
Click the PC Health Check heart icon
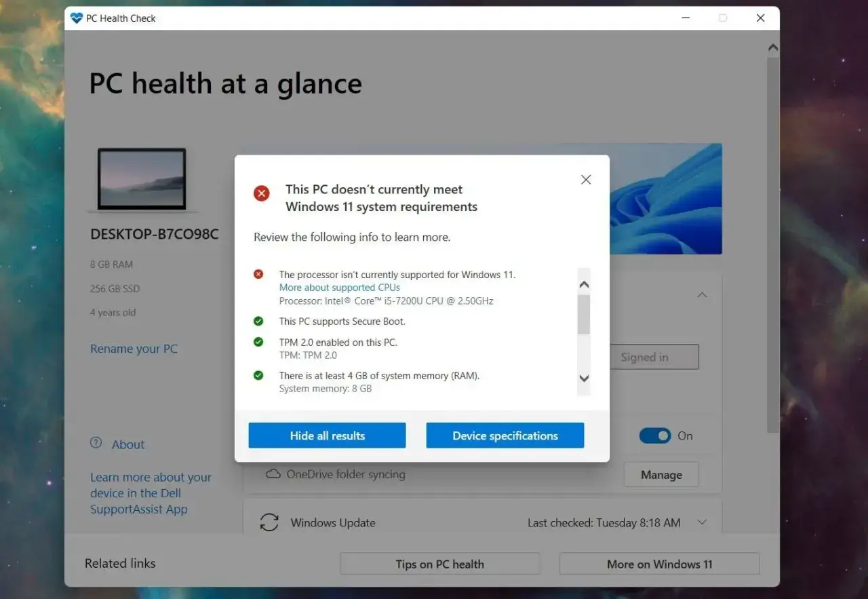[77, 18]
